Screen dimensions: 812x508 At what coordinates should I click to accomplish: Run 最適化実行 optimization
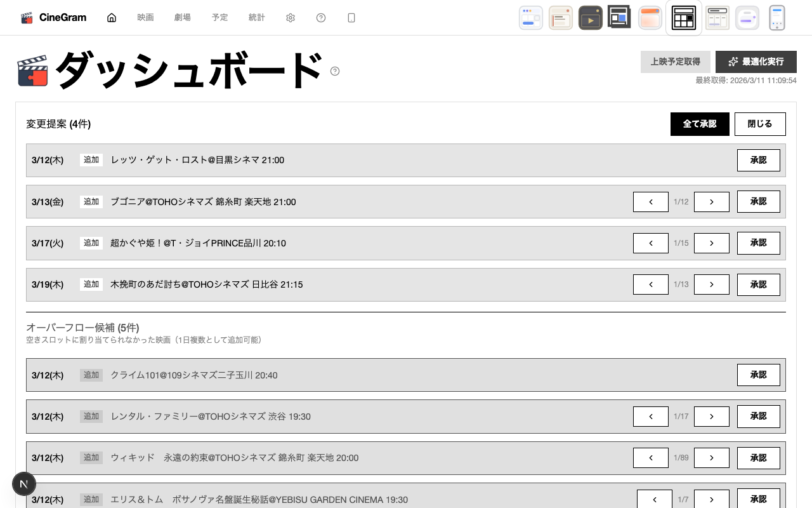(756, 62)
